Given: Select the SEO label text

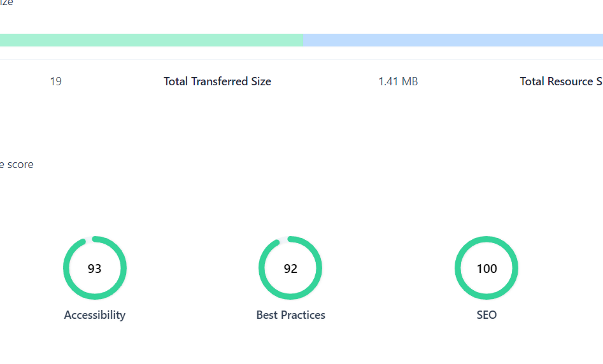Looking at the screenshot, I should (x=486, y=315).
